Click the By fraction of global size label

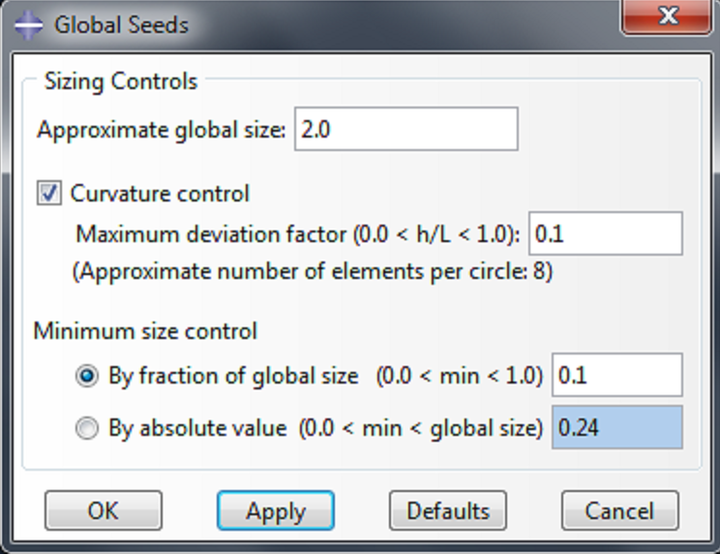tap(233, 376)
